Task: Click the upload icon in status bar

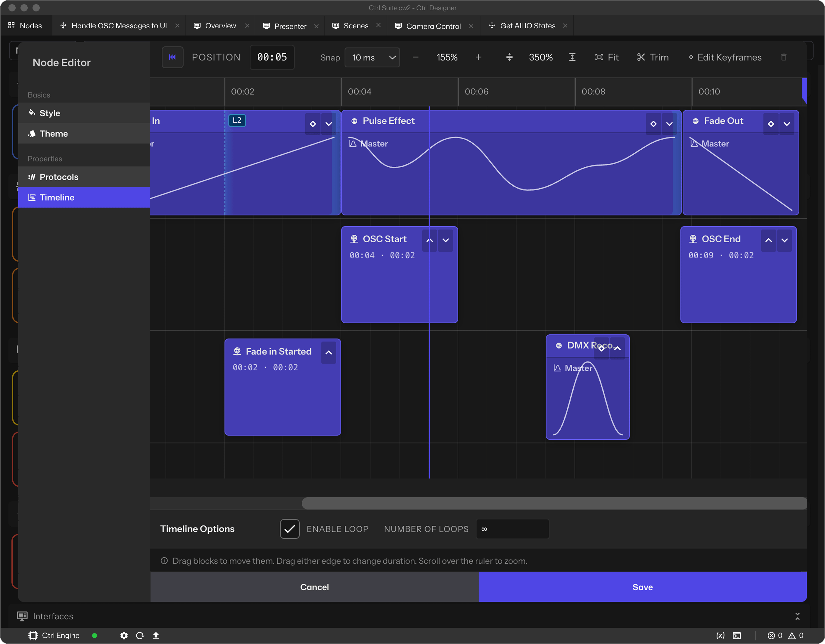Action: (156, 636)
